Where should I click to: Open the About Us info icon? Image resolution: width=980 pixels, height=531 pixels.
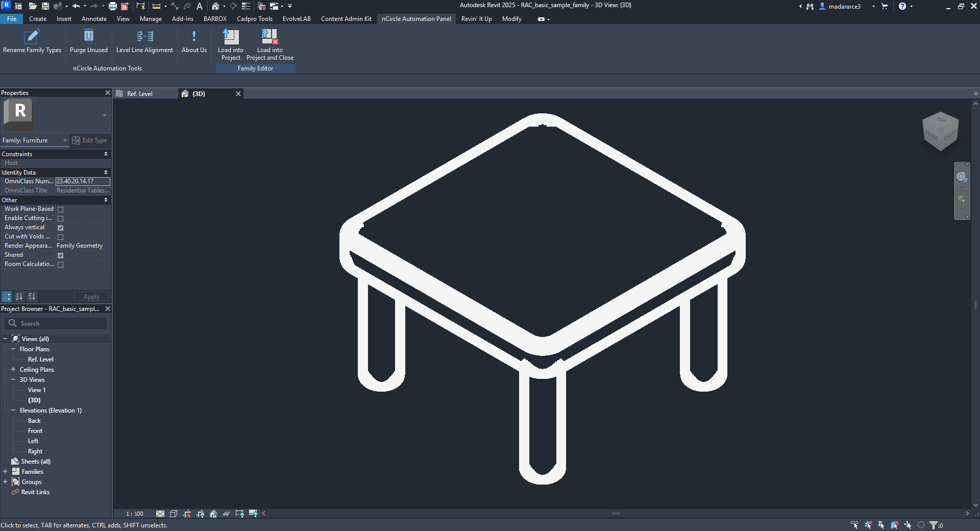(x=194, y=36)
